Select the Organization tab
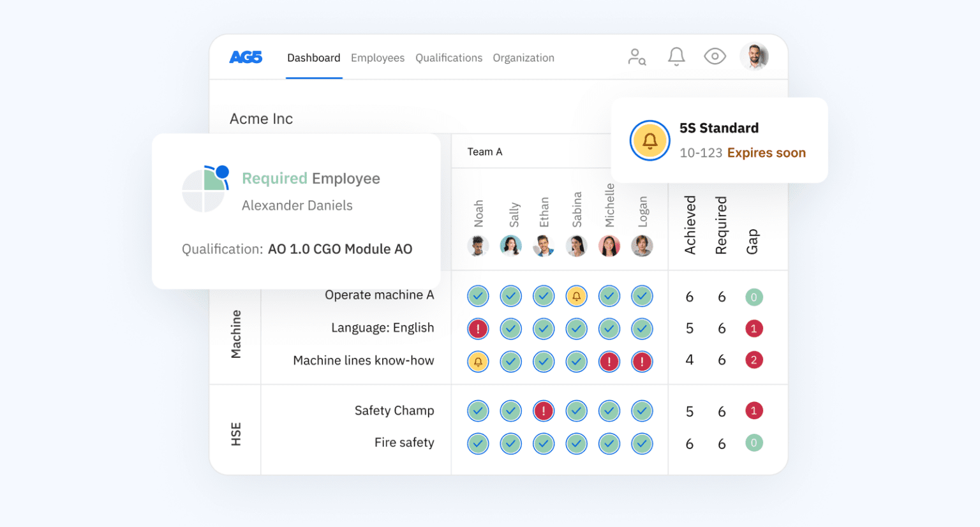Screen dimensions: 980x527 tap(523, 58)
